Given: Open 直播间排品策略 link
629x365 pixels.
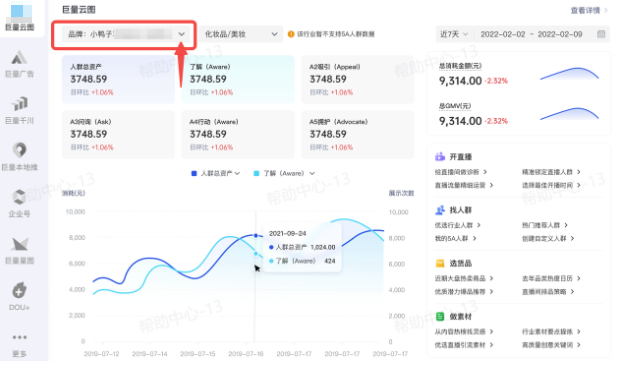Looking at the screenshot, I should coord(548,291).
